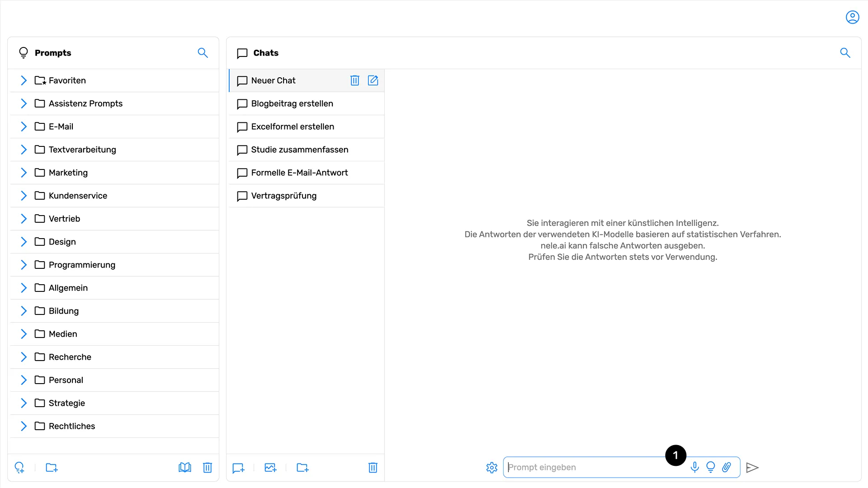The width and height of the screenshot is (868, 488).
Task: Create new chat with plus icon
Action: click(238, 468)
